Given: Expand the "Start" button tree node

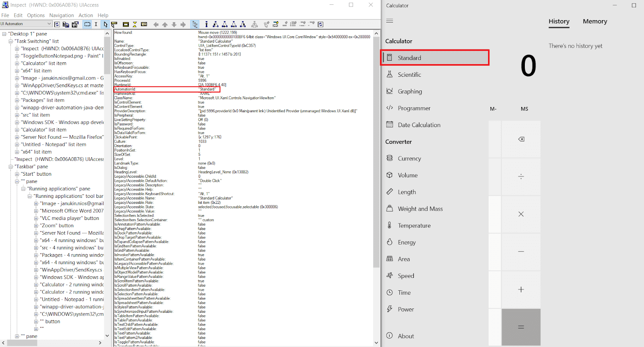Looking at the screenshot, I should pyautogui.click(x=17, y=174).
